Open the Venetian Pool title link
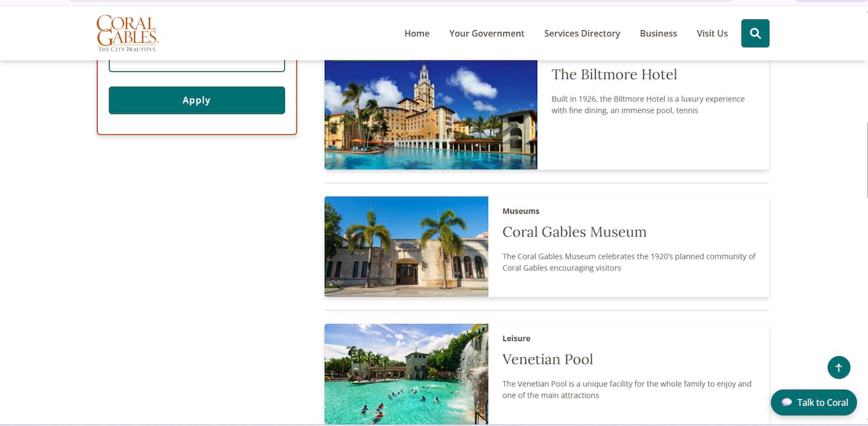The width and height of the screenshot is (868, 426). [548, 359]
